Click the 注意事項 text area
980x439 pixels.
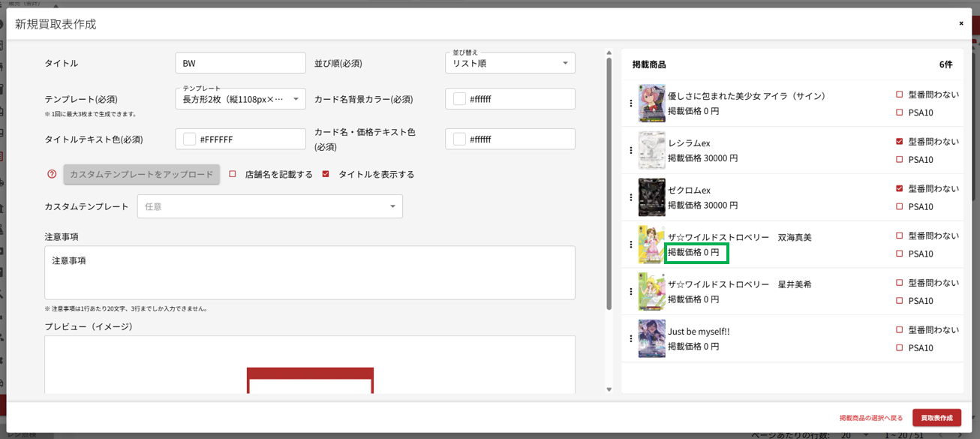[x=309, y=272]
